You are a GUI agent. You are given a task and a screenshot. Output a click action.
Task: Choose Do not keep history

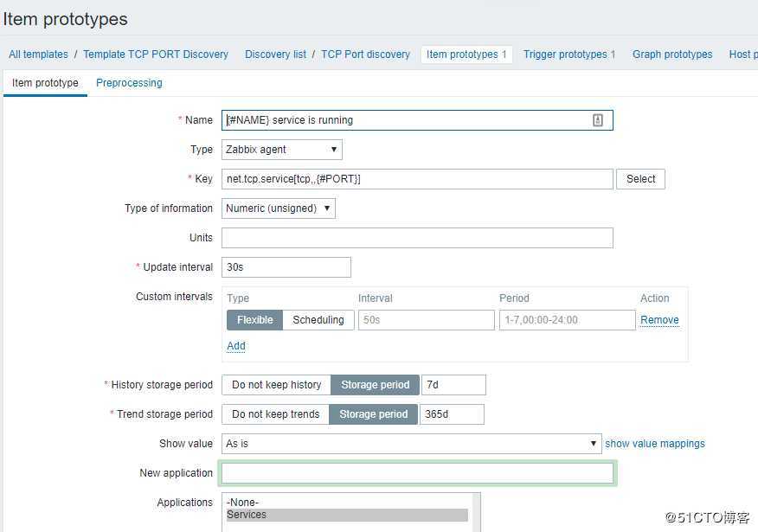tap(277, 385)
